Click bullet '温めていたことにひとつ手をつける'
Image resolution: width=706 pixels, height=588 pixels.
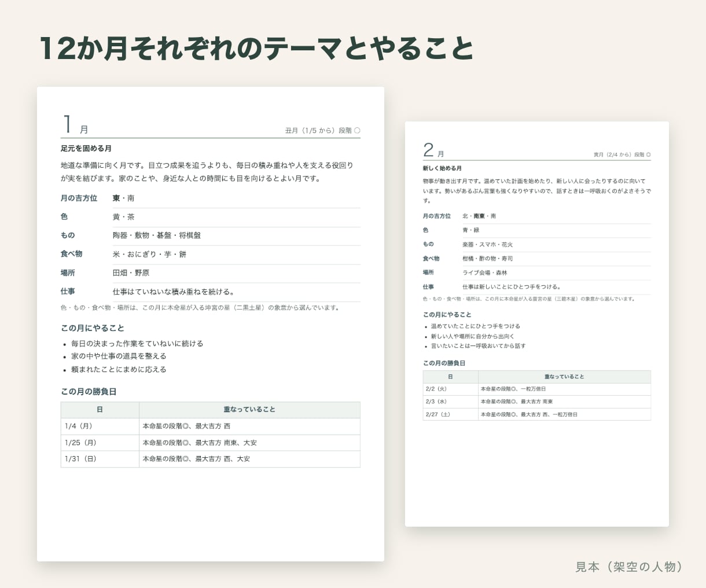click(476, 326)
